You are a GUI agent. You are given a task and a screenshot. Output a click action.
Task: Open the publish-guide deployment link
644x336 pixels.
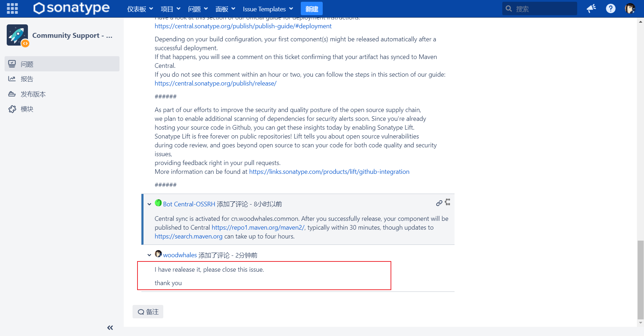[243, 26]
